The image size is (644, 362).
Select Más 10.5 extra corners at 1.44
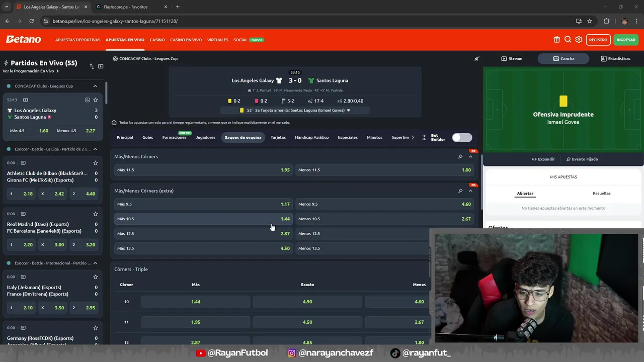tap(203, 219)
